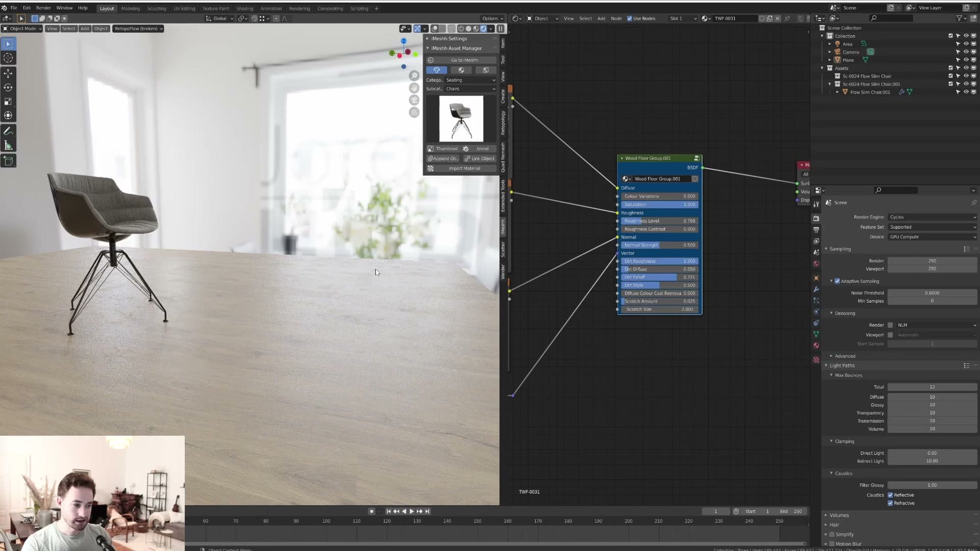
Task: Select the Scale tool
Action: pyautogui.click(x=8, y=102)
